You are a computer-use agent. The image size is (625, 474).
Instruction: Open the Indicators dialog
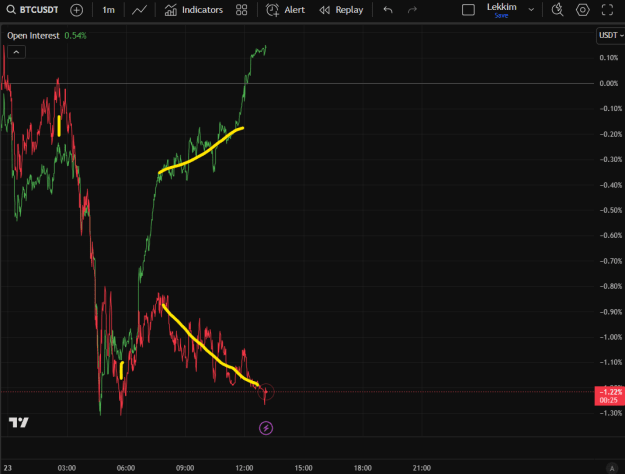[194, 10]
